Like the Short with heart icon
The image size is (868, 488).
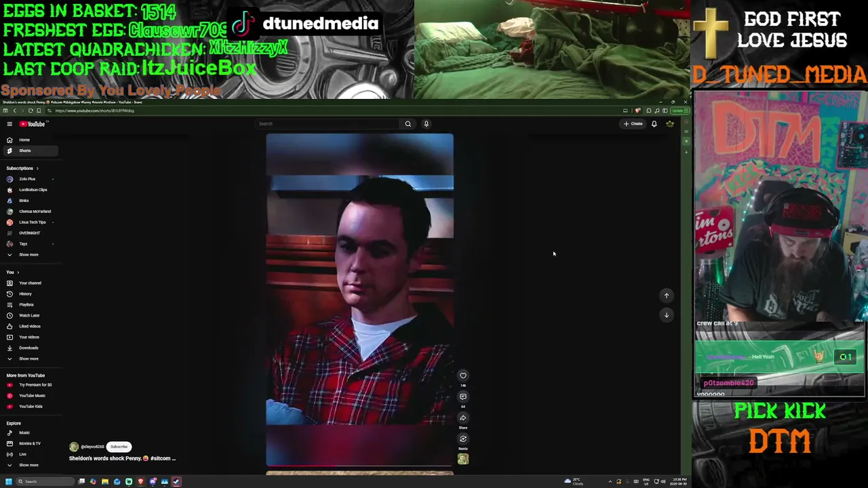pos(463,375)
